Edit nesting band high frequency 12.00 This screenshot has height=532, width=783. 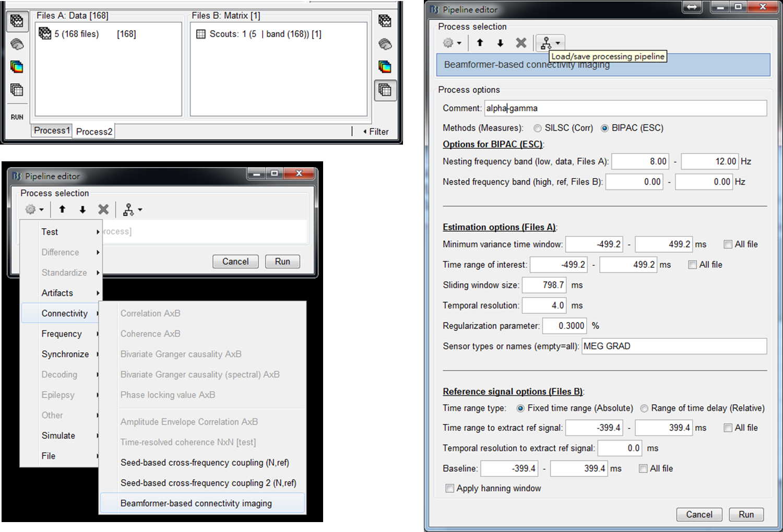[x=709, y=161]
